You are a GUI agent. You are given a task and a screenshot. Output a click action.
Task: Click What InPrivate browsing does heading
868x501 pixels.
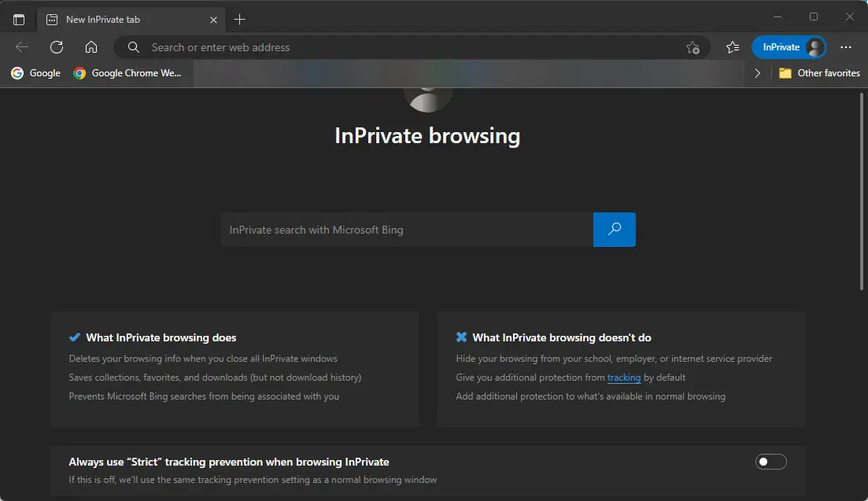coord(161,337)
